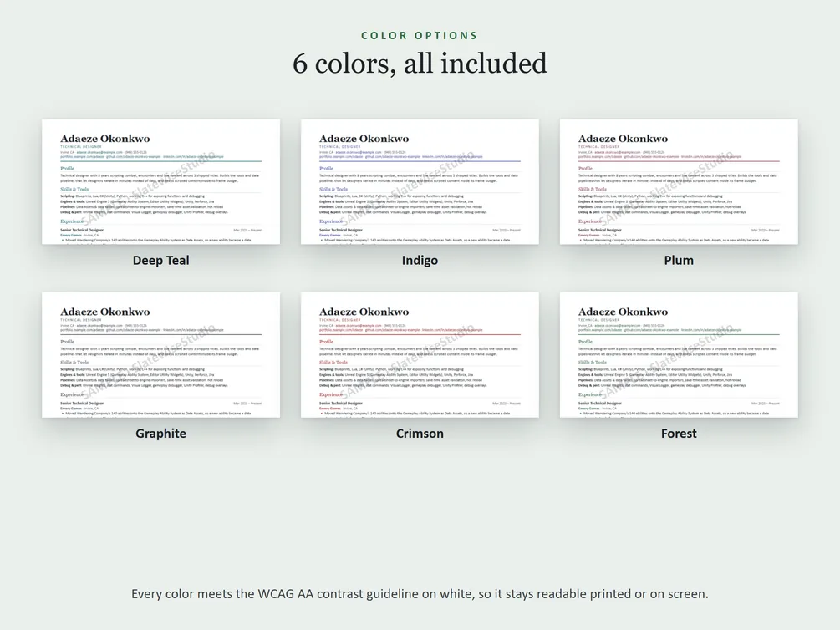
Task: Open the Crimson resume thumbnail
Action: pos(420,354)
